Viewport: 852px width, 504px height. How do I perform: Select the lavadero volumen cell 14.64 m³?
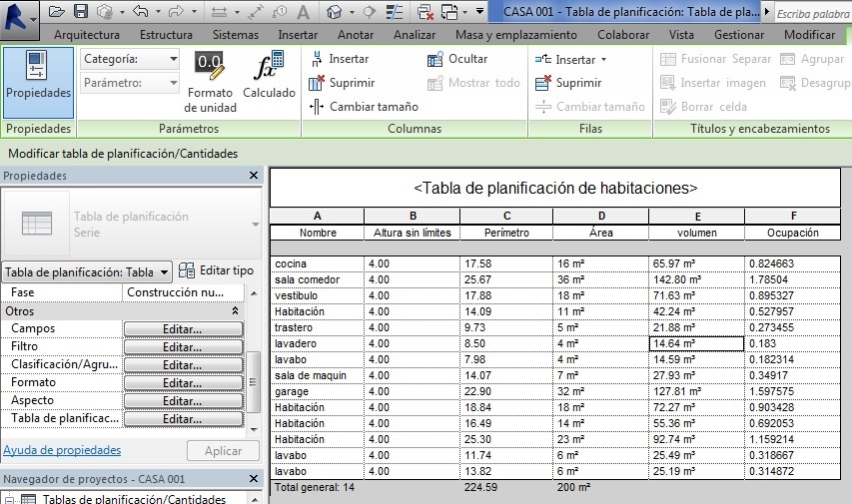[695, 343]
